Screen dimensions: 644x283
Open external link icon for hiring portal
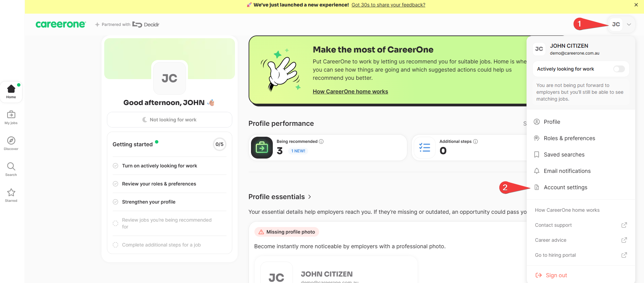(x=624, y=255)
